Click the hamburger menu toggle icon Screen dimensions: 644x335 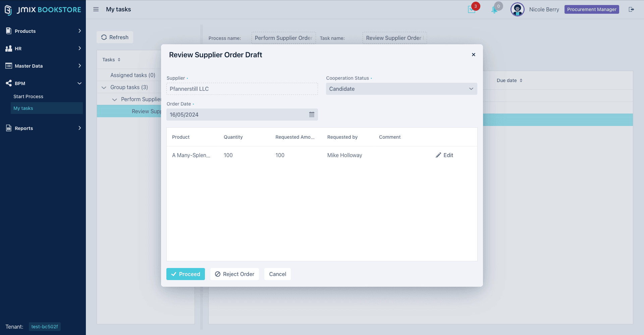(x=96, y=9)
